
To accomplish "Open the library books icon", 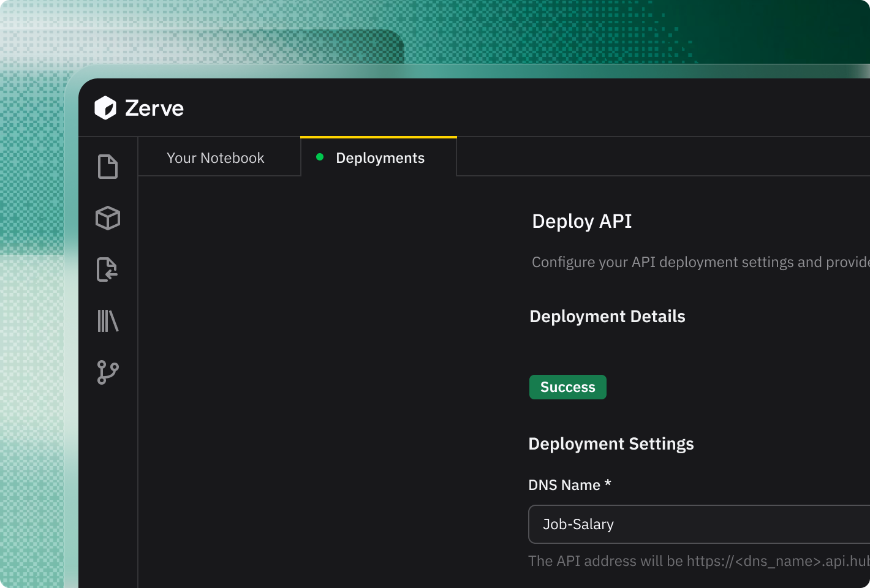I will [x=108, y=321].
